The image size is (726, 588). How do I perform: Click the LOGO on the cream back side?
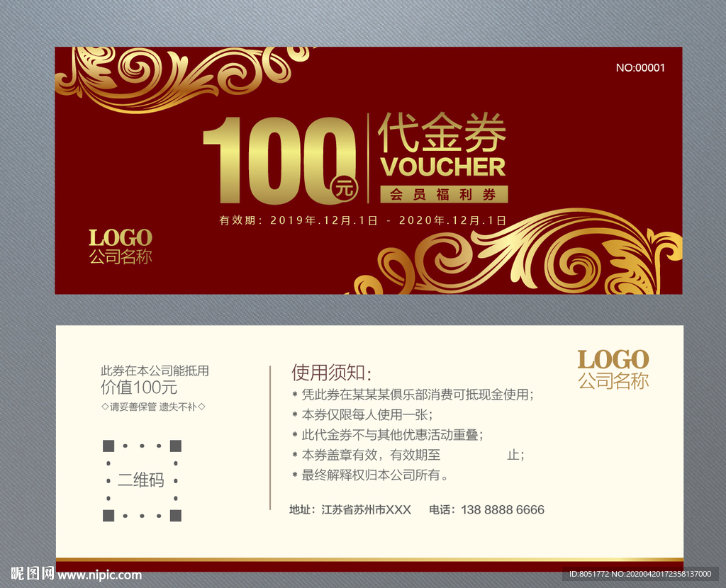tap(613, 359)
